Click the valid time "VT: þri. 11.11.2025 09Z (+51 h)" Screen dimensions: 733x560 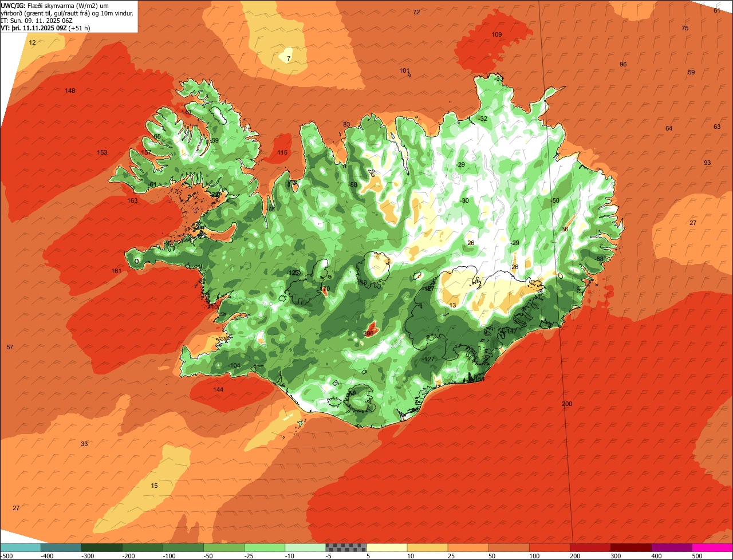(x=46, y=27)
